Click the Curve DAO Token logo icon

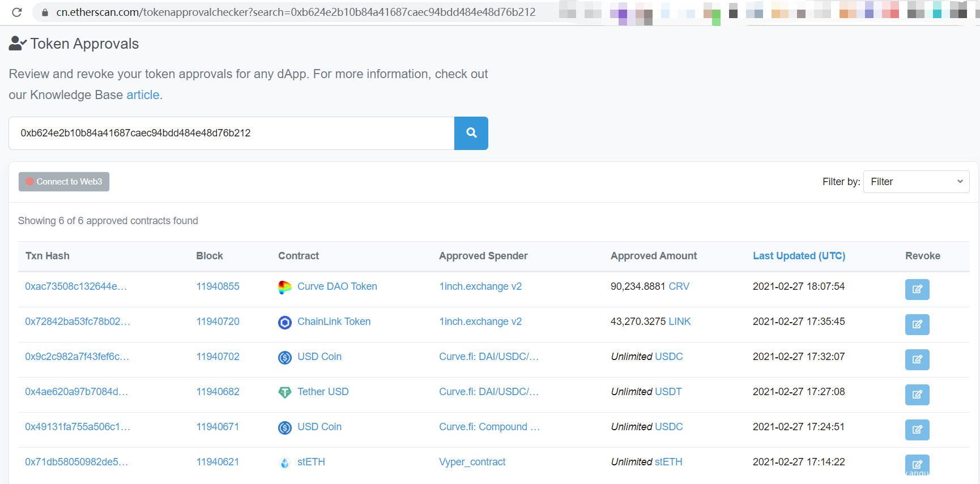coord(285,287)
